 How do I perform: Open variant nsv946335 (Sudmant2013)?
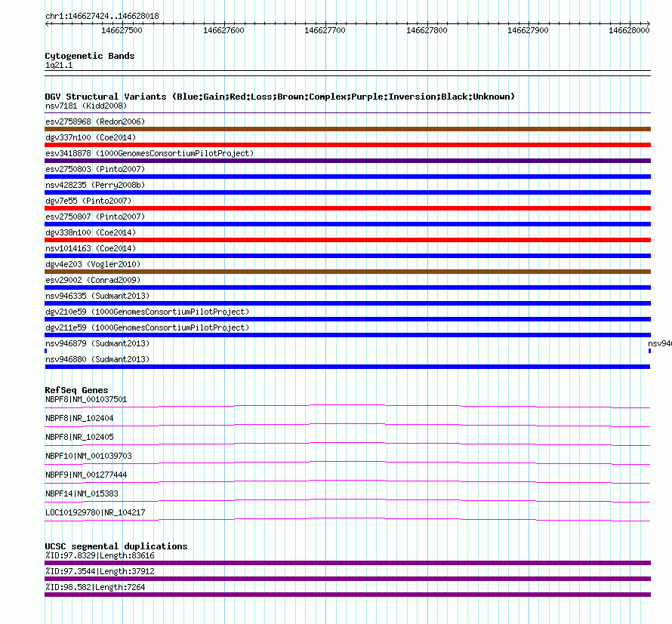[97, 296]
